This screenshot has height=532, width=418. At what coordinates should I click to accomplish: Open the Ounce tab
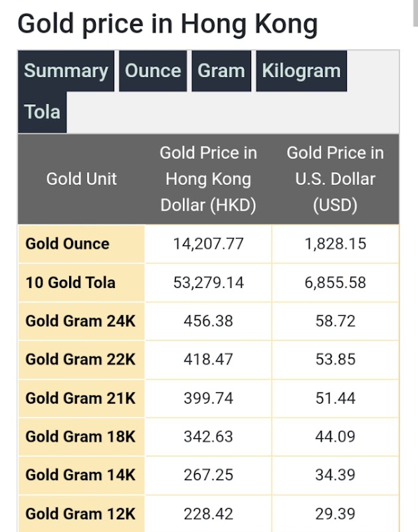[x=153, y=71]
